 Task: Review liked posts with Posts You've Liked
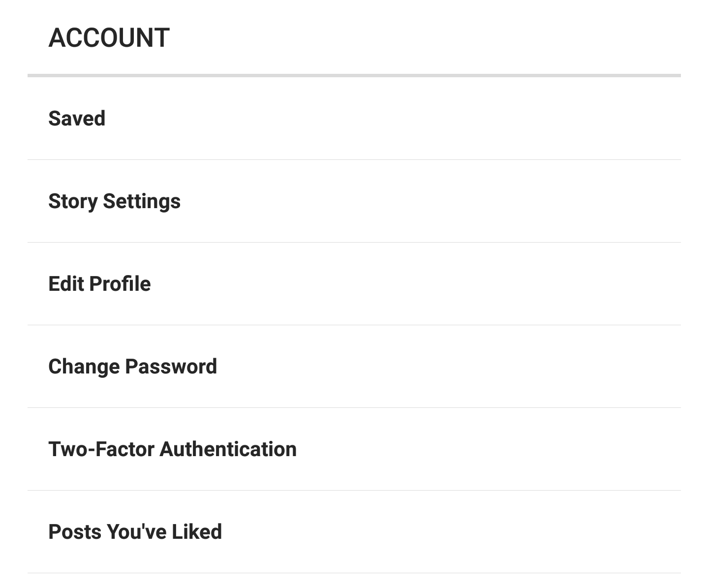coord(135,531)
